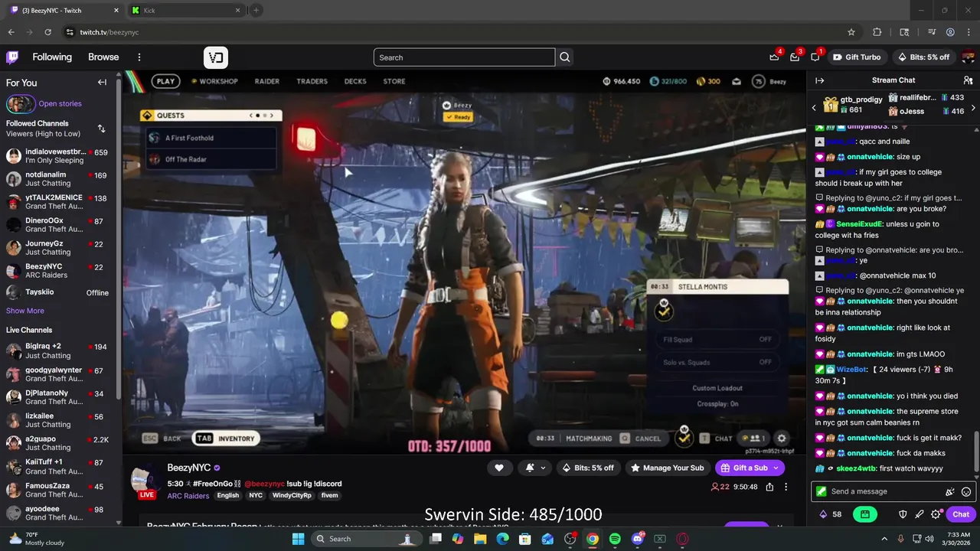Open lizkailee live channel in sidebar

58,420
